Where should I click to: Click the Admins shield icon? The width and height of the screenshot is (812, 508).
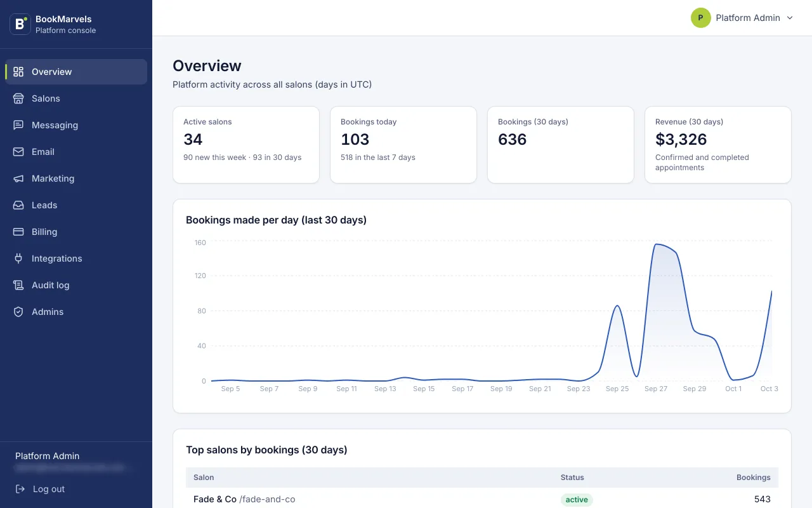tap(18, 312)
